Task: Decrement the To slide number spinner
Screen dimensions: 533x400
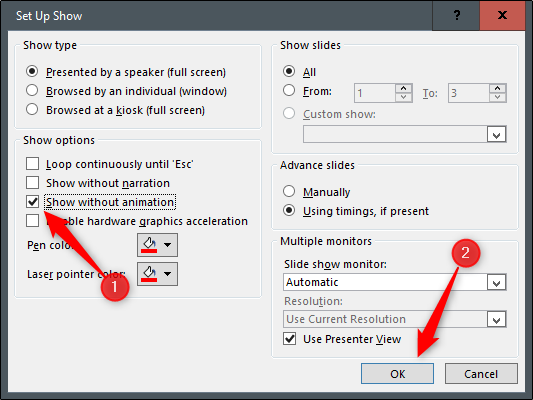Action: [x=498, y=97]
